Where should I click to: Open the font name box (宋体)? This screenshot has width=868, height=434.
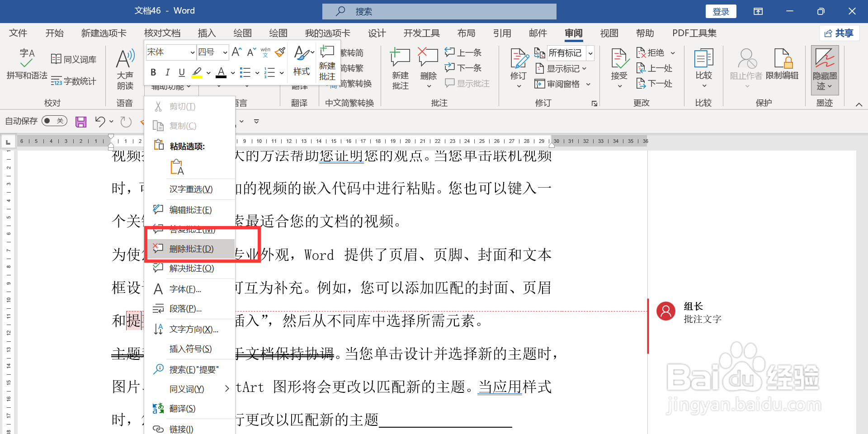click(x=170, y=52)
